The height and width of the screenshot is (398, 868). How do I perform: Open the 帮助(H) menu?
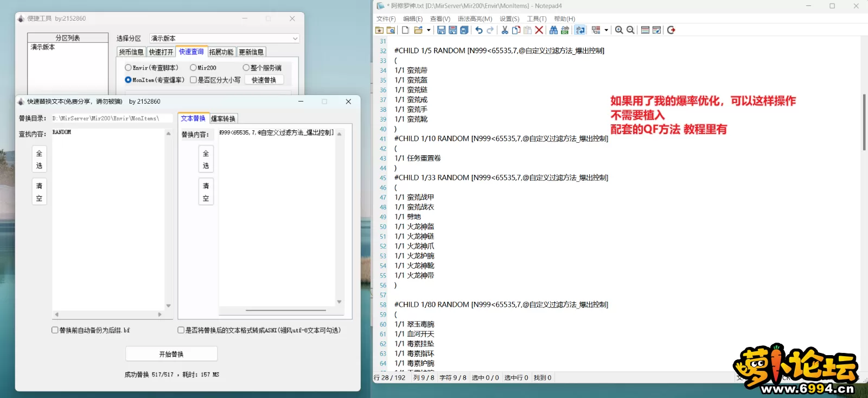[x=564, y=19]
